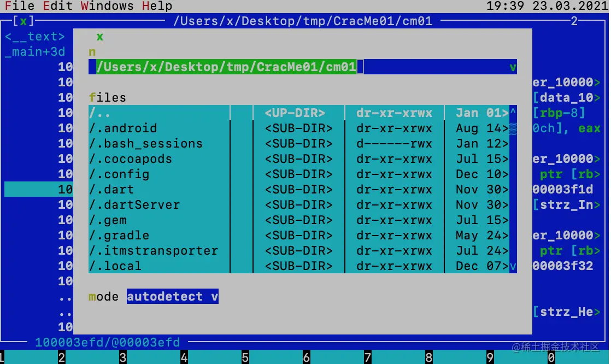Click the file list scrollbar up arrow
The height and width of the screenshot is (364, 611).
(513, 113)
